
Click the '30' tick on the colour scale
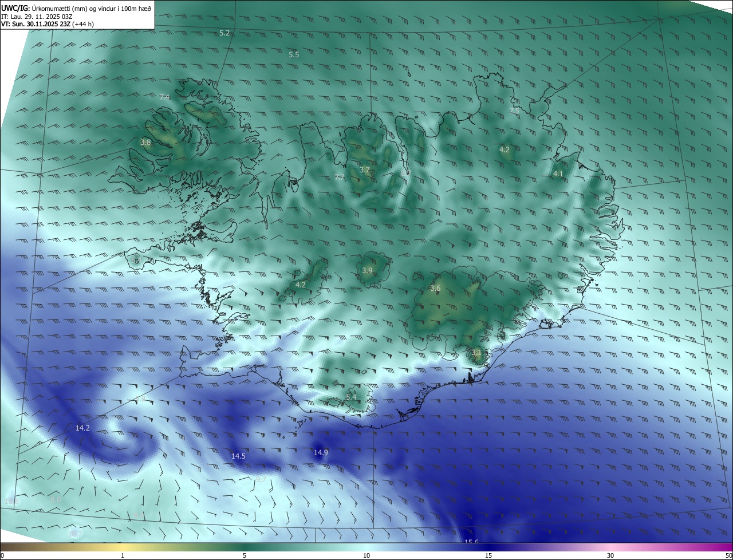coord(610,555)
